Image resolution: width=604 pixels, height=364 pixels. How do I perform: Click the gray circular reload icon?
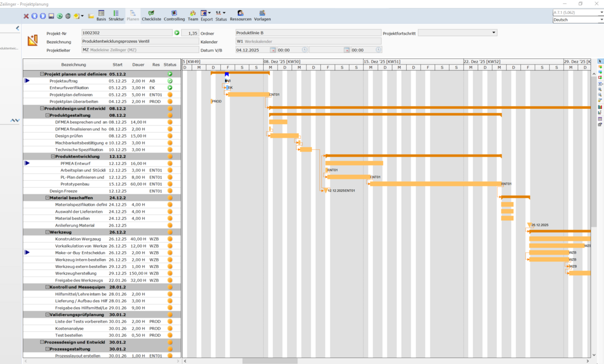pos(68,16)
